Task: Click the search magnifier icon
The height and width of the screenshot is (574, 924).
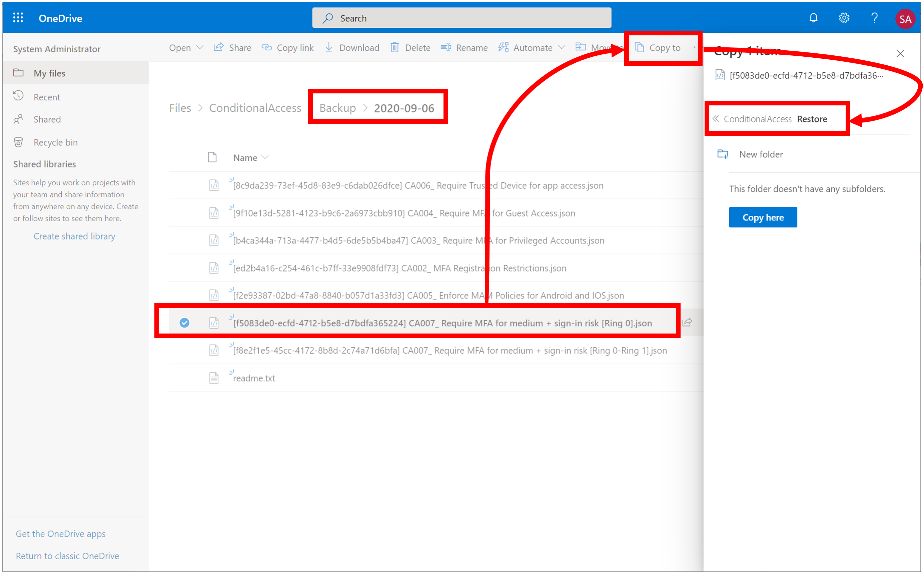Action: [328, 18]
